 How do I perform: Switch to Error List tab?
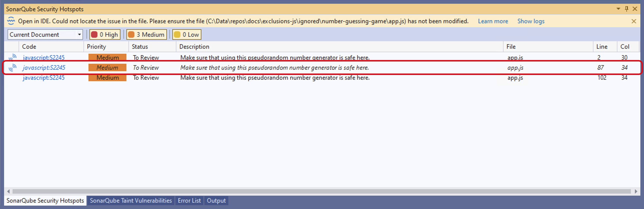point(189,200)
